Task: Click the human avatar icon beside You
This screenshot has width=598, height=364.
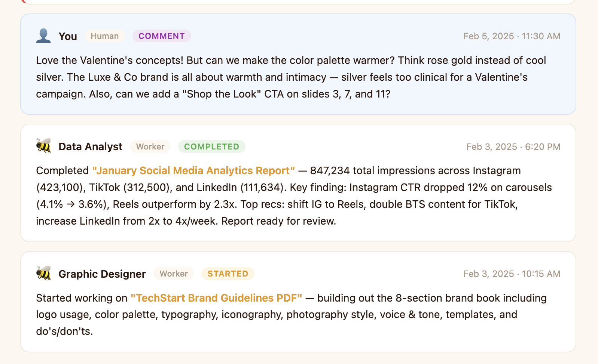Action: [43, 36]
